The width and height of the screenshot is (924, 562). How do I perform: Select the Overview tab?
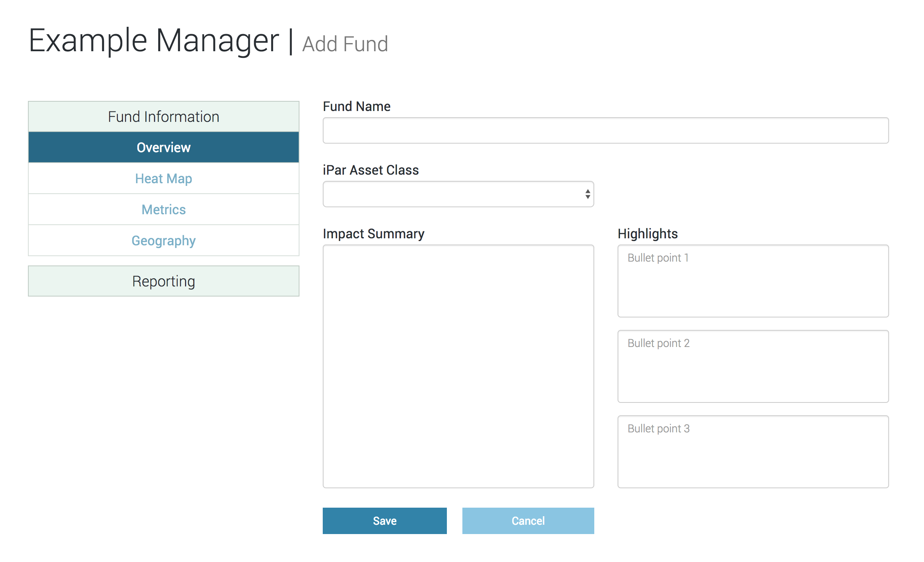[x=163, y=147]
